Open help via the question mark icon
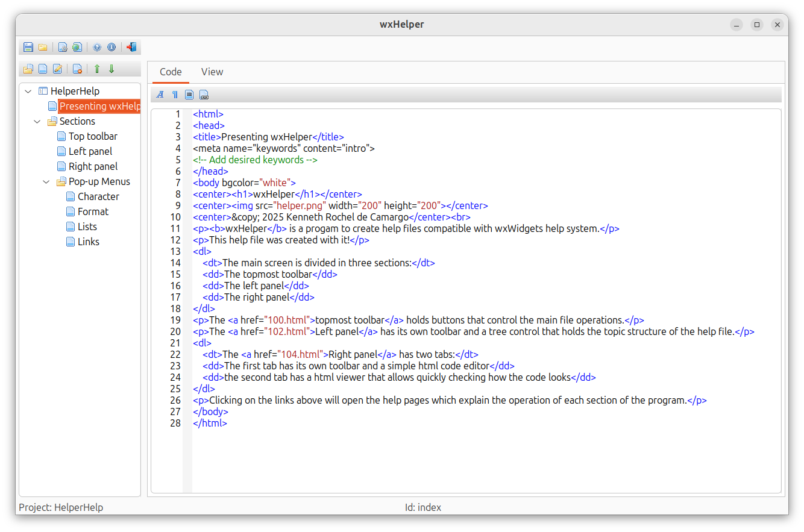This screenshot has width=804, height=532. 97,47
